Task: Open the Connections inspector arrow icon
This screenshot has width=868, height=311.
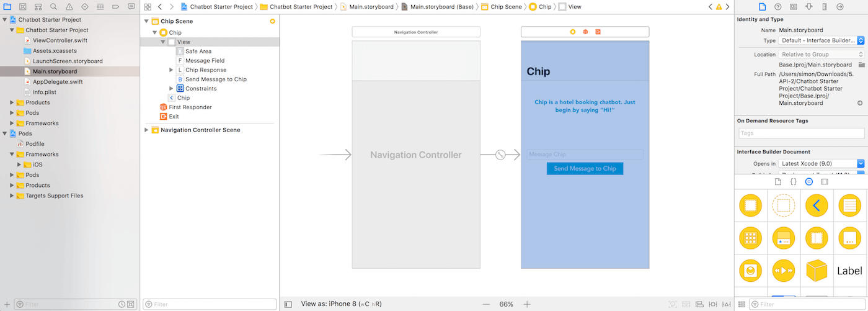Action: point(839,7)
